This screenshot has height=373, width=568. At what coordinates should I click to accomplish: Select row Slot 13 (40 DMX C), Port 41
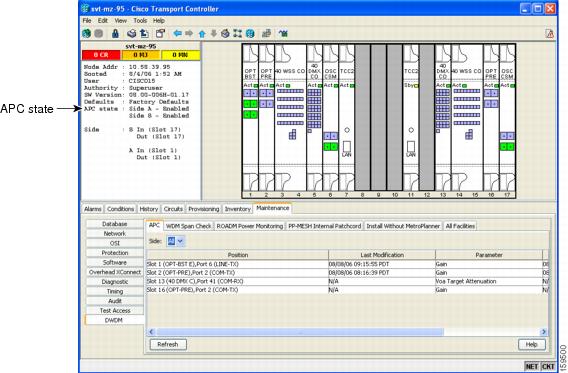pos(347,281)
